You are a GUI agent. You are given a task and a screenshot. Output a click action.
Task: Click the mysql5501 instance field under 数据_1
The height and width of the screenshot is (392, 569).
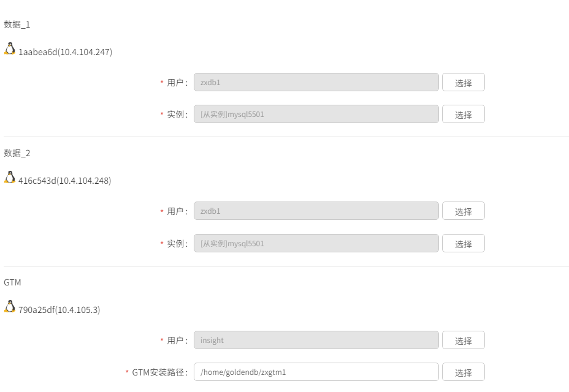tap(316, 114)
